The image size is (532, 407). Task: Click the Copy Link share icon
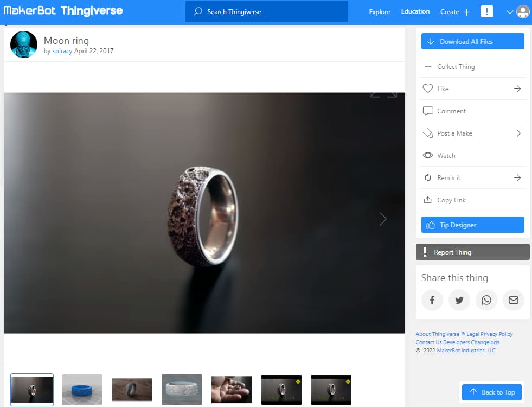(x=428, y=200)
